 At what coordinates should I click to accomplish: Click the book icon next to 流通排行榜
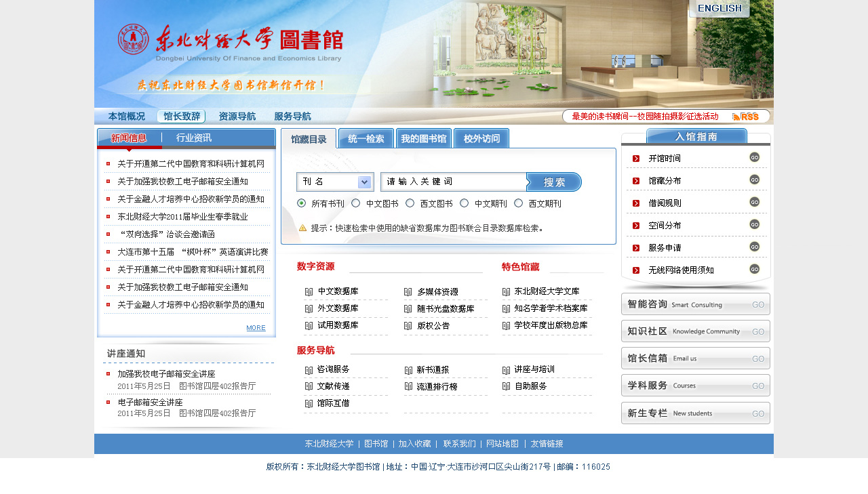pyautogui.click(x=408, y=386)
